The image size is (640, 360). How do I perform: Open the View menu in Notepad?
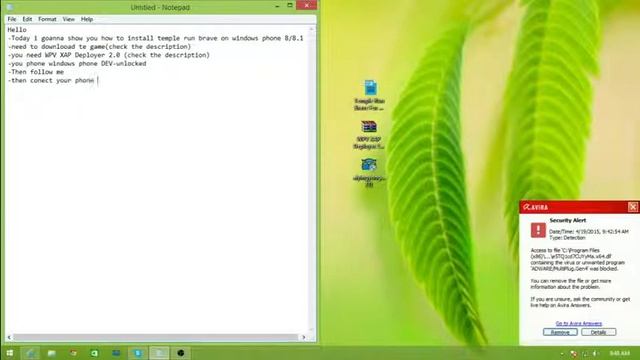[68, 19]
